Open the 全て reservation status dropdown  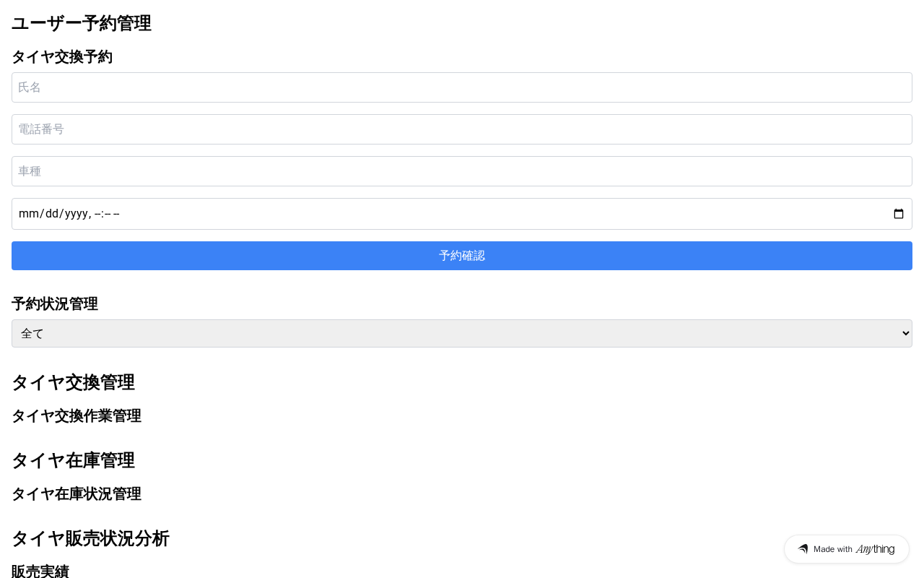point(462,333)
